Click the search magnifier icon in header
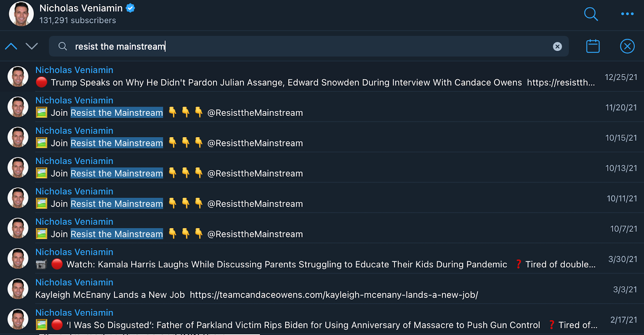Screen dimensions: 644x335 pyautogui.click(x=590, y=14)
